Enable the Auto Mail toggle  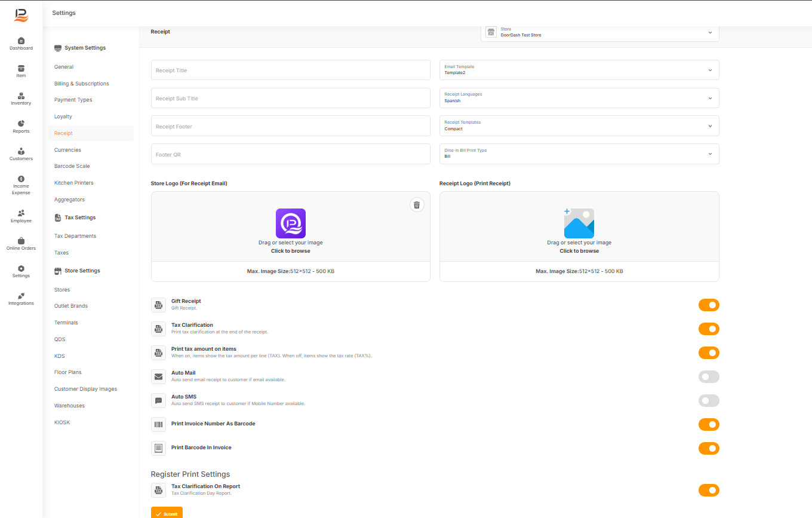point(709,377)
